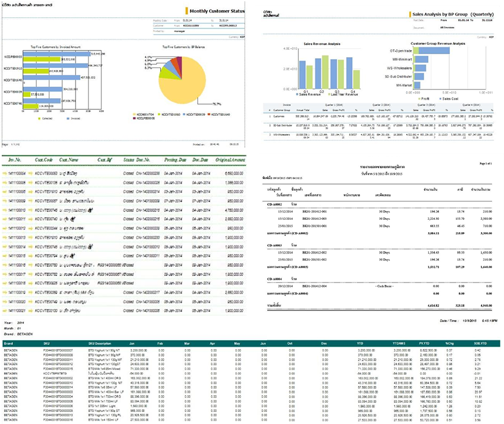Image resolution: width=504 pixels, height=424 pixels.
Task: Click the Sales Revenue legend swatch
Action: (x=297, y=95)
